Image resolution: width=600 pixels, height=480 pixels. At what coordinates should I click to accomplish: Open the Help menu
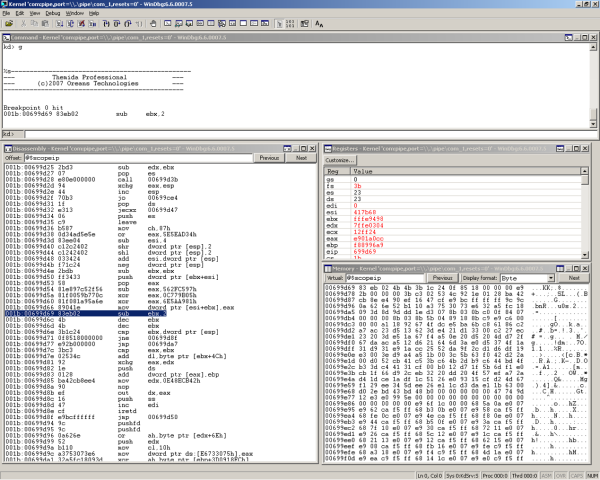[x=94, y=13]
